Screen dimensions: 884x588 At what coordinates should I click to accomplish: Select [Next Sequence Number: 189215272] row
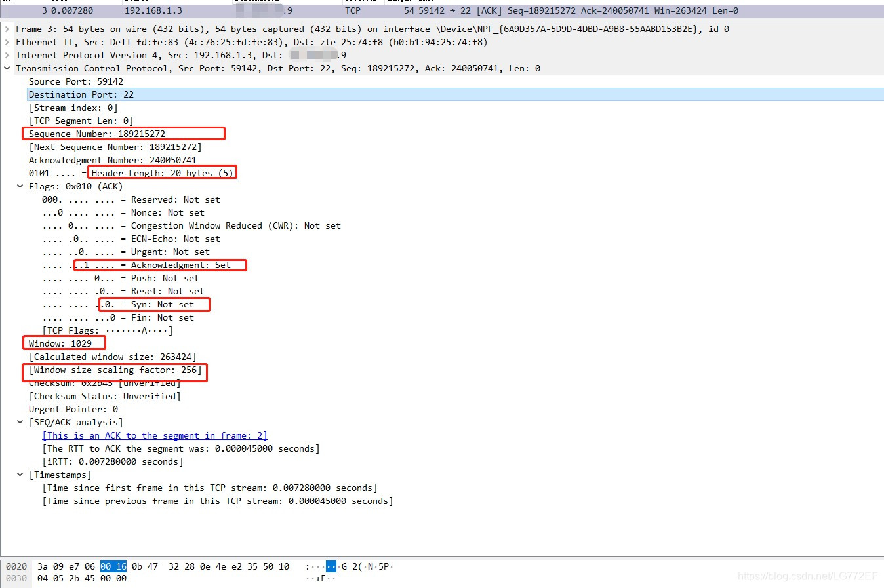[x=115, y=147]
